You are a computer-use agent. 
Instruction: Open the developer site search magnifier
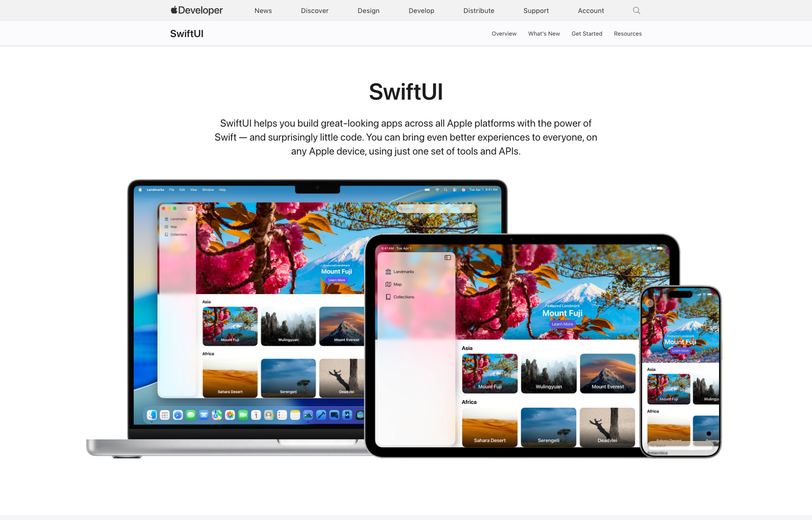[636, 10]
